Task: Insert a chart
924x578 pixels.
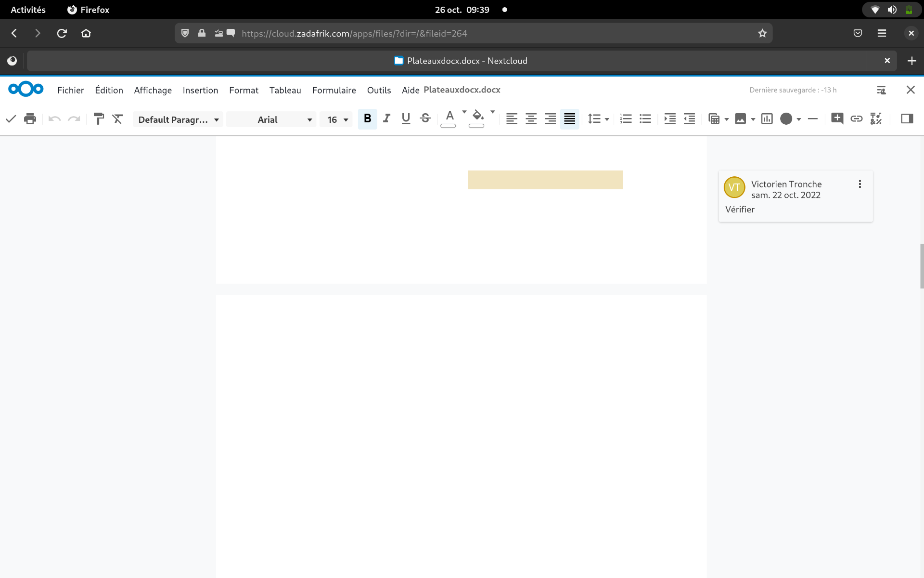Action: tap(767, 119)
